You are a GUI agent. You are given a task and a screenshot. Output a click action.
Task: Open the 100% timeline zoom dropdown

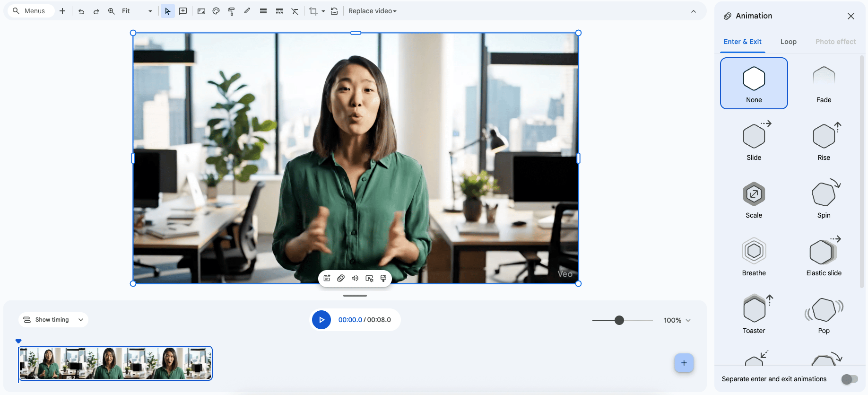(677, 320)
